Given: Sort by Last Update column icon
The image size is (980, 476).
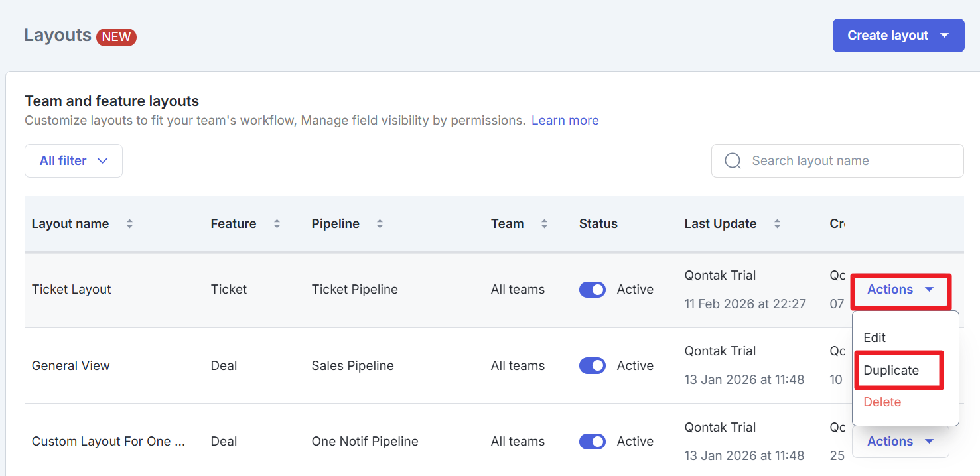Looking at the screenshot, I should tap(777, 224).
